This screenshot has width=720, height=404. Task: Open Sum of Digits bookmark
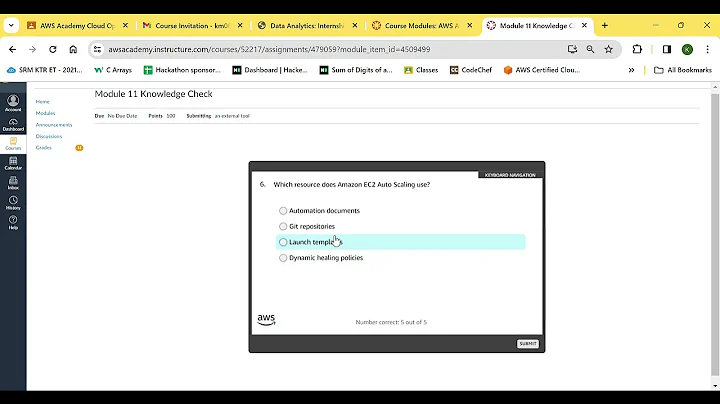[356, 70]
